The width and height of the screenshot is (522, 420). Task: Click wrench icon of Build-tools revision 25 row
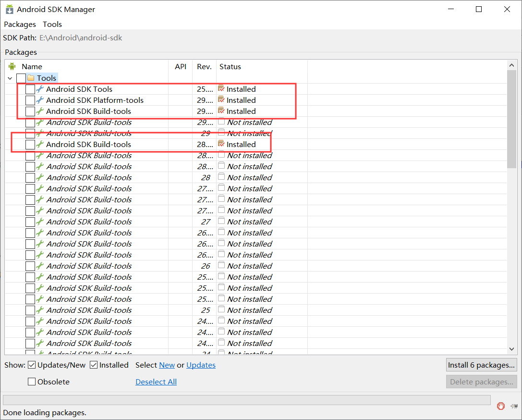click(40, 310)
